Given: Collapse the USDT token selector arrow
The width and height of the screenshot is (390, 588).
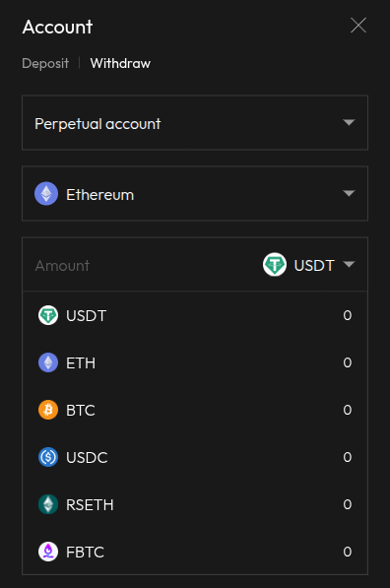Looking at the screenshot, I should click(x=349, y=264).
